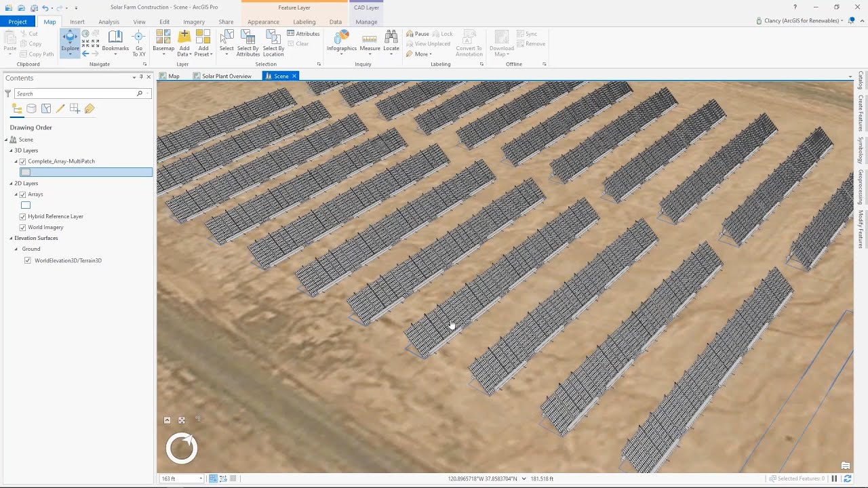
Task: Click the Complete_Array-MultiPatch symbol swatch
Action: (x=26, y=172)
